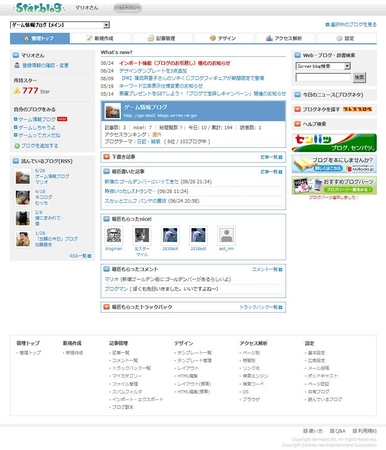
Task: Open 06/19 キーワード広告表示 news item
Action: pos(161,86)
